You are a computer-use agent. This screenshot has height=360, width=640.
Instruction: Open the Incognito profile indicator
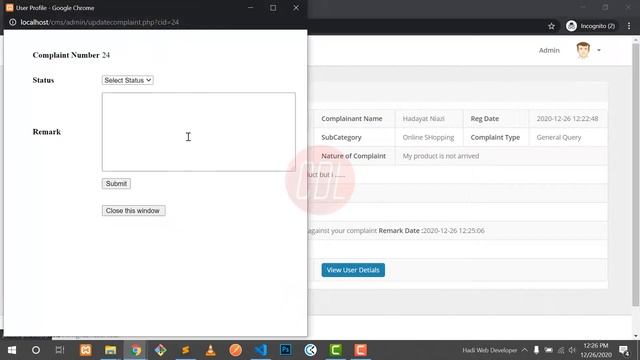click(591, 26)
